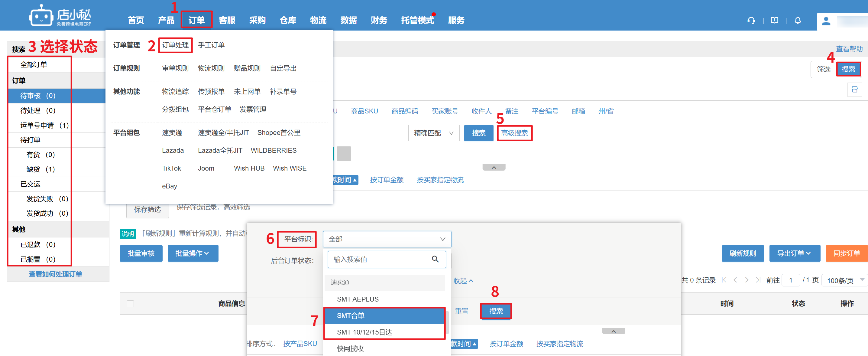Click the gray color square
The image size is (868, 356).
[x=344, y=154]
